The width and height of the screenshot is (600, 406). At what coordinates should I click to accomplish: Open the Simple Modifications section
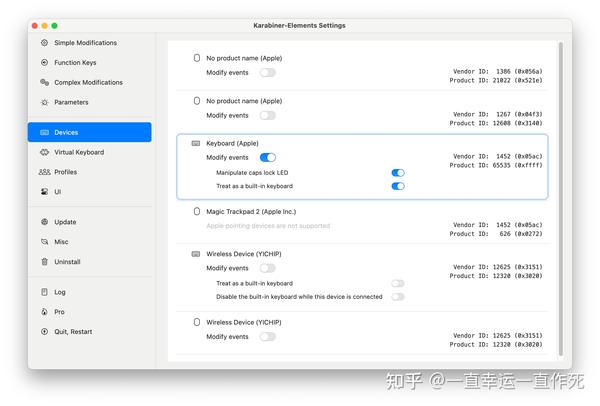point(90,42)
